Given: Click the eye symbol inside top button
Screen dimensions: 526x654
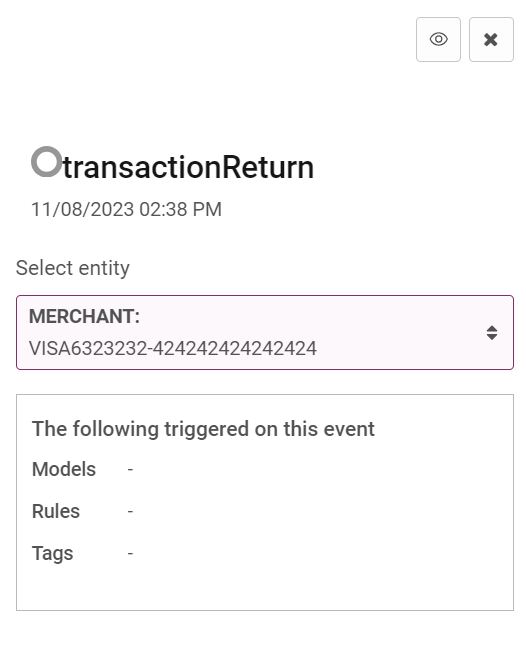Looking at the screenshot, I should click(x=438, y=39).
